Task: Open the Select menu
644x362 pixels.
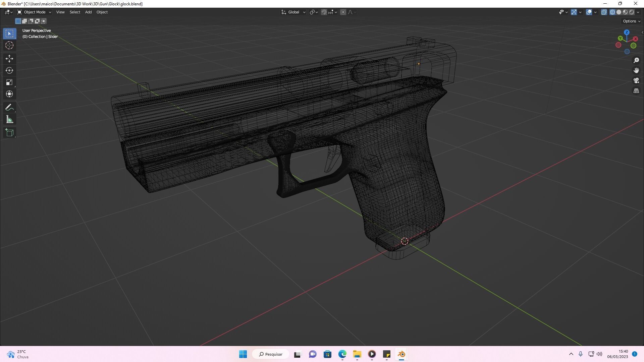Action: coord(74,12)
